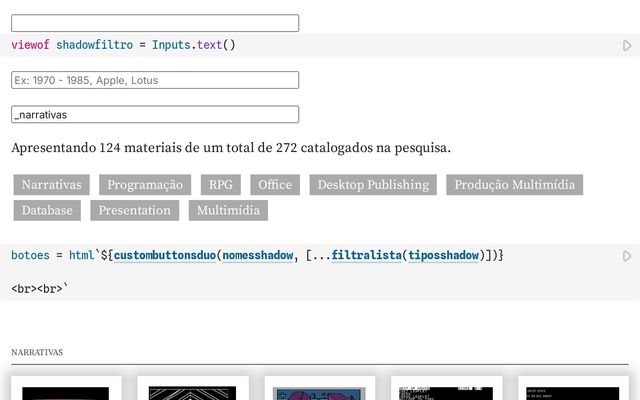
Task: Select the Programação filter button
Action: [145, 184]
